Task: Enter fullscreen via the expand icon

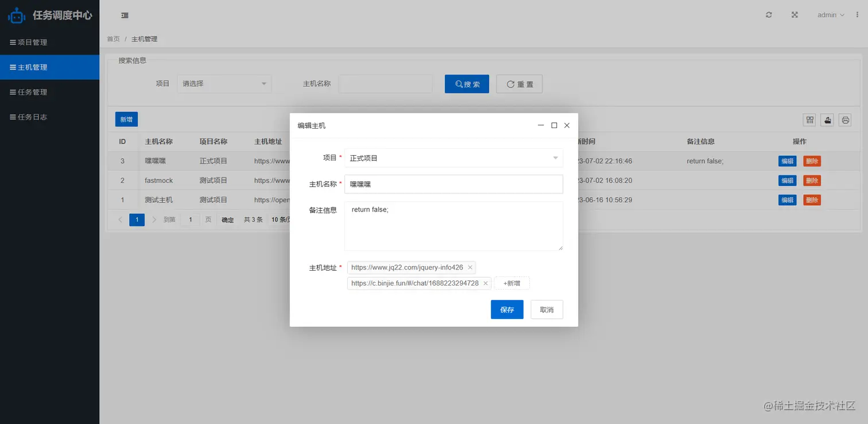Action: coord(795,14)
